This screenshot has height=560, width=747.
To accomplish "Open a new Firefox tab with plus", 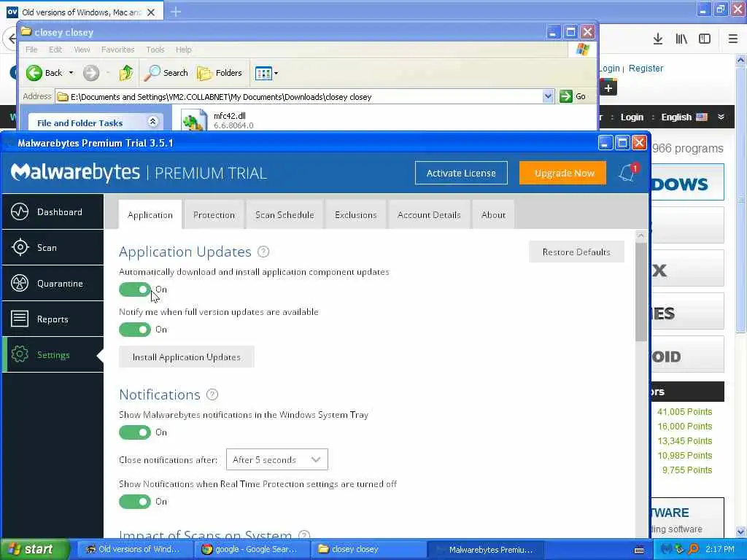I will coord(176,12).
